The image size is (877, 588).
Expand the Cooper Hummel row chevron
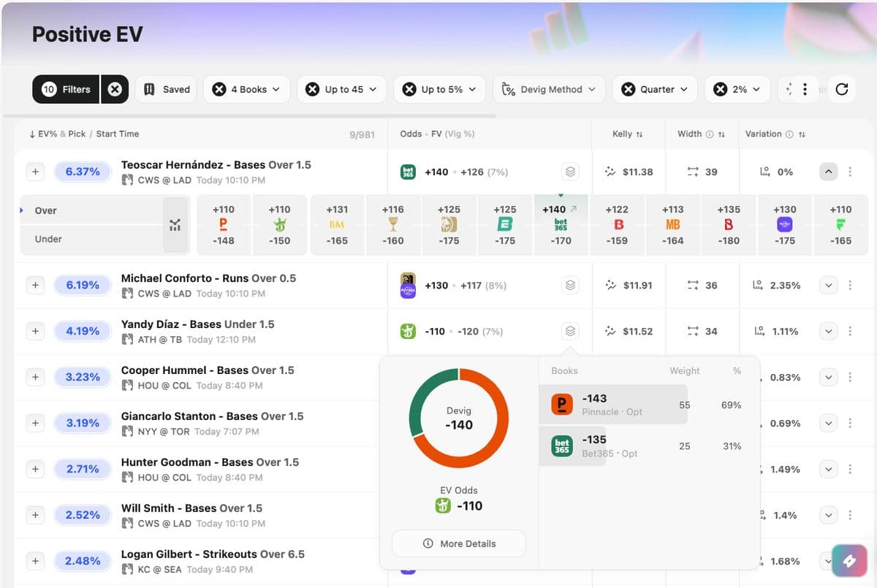tap(828, 377)
